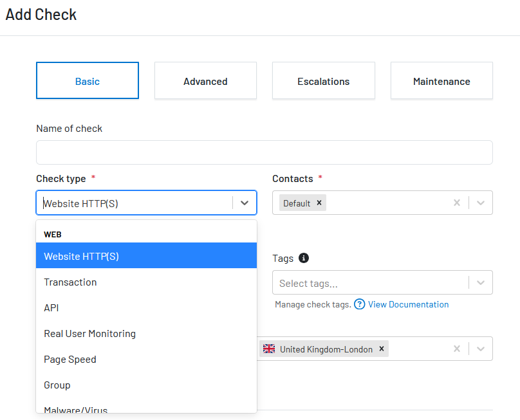
Task: Select the Basic tab
Action: [88, 80]
